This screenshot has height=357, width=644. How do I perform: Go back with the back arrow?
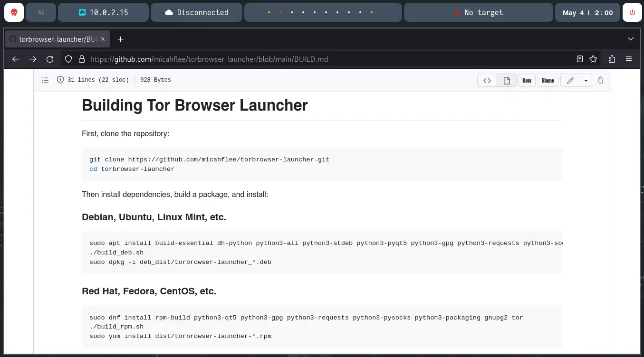click(16, 59)
